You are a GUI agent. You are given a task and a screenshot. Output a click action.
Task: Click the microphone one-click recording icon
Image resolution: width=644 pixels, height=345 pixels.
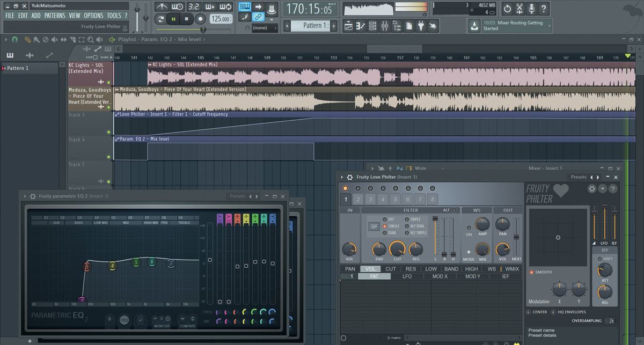(x=532, y=9)
